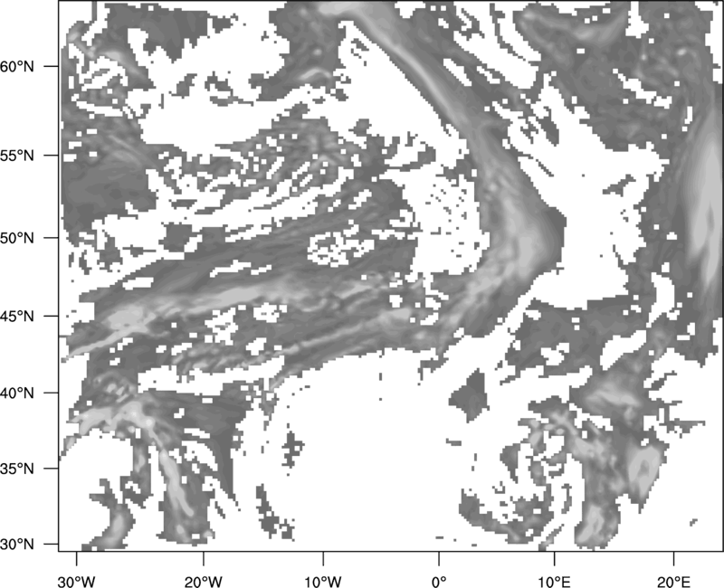
Task: Click the 55°N latitude label
Action: [x=17, y=156]
